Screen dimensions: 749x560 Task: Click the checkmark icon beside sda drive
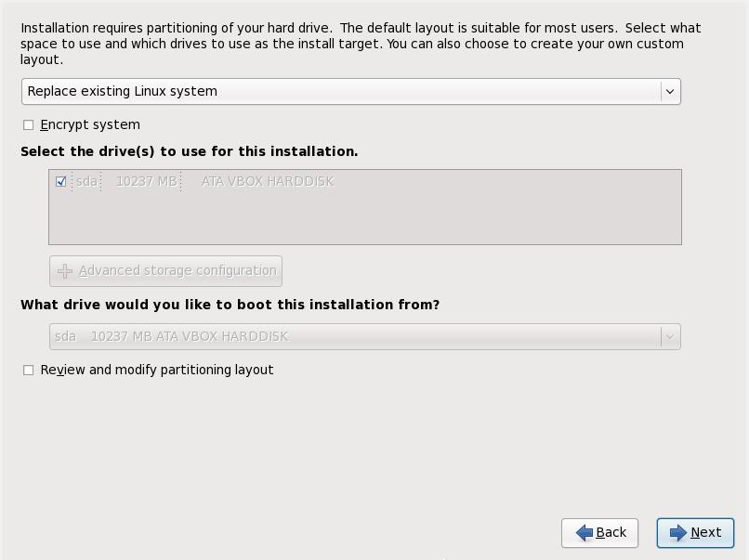(x=59, y=182)
